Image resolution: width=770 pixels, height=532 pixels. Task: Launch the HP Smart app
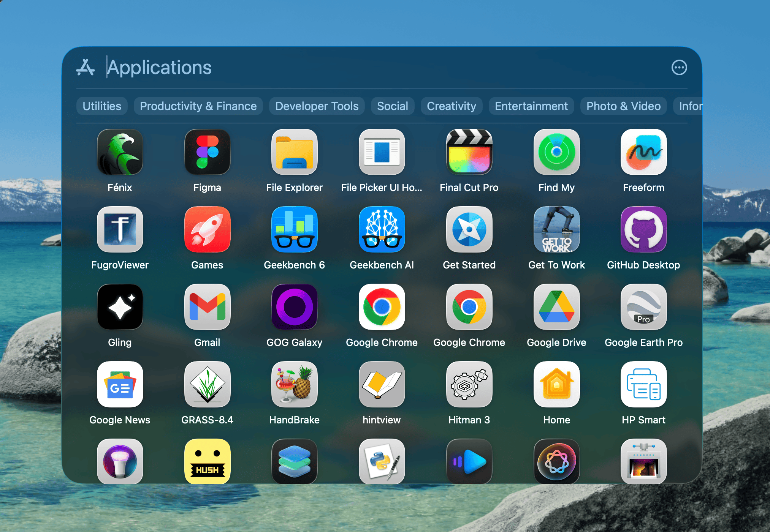[643, 385]
